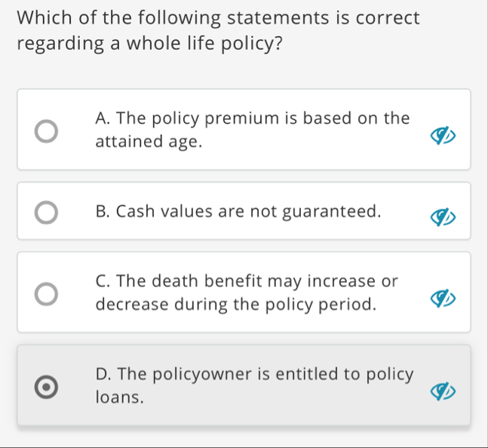Click 'regarding a whole life policy?' text

click(x=150, y=44)
